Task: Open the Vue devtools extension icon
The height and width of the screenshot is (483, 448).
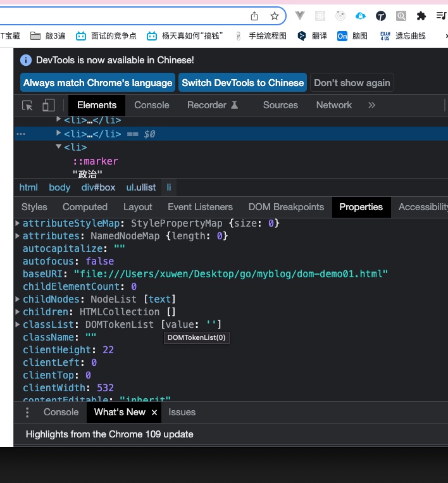Action: pyautogui.click(x=299, y=15)
